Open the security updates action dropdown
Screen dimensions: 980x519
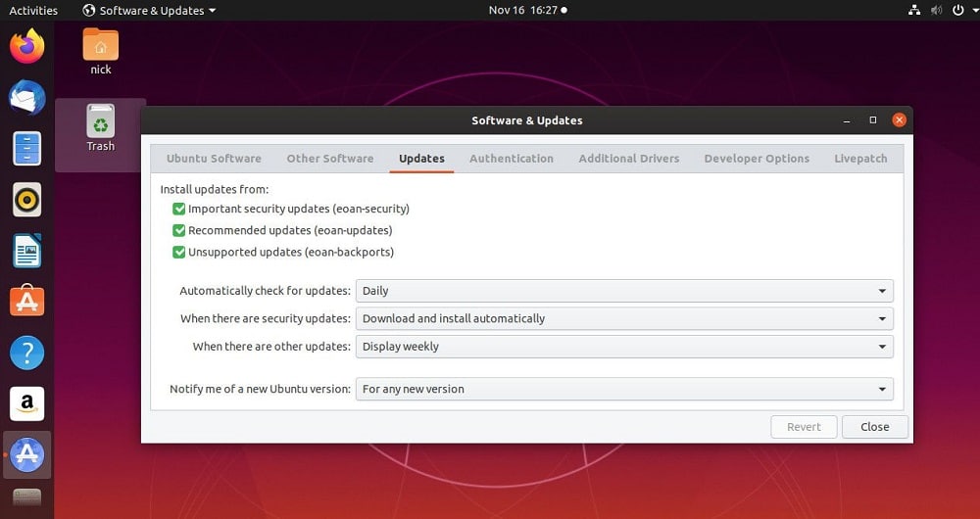tap(624, 318)
